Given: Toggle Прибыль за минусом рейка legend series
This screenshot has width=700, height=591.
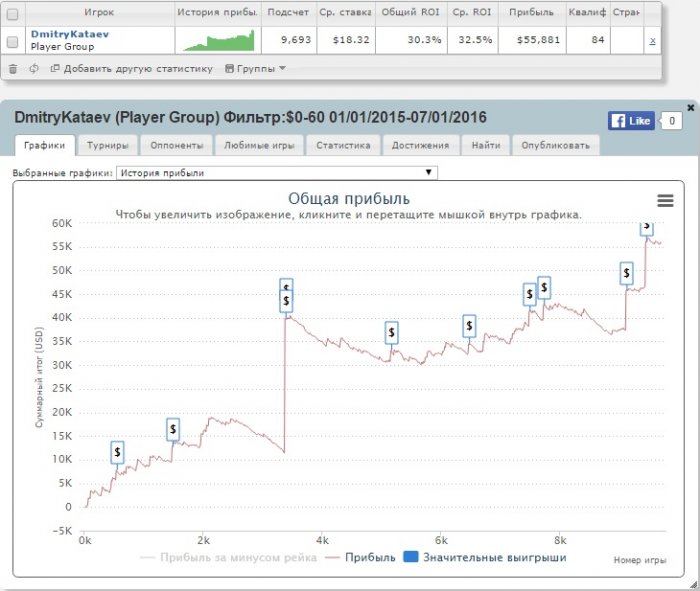Looking at the screenshot, I should click(229, 558).
